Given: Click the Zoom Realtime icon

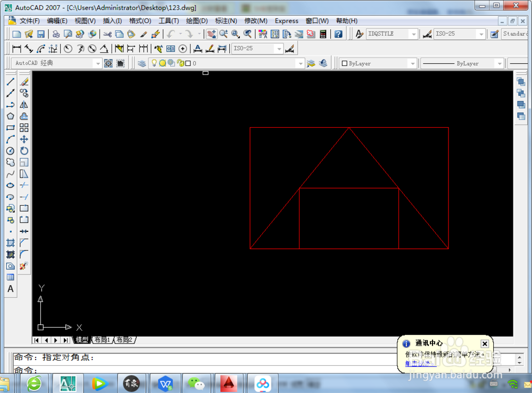Looking at the screenshot, I should click(x=223, y=34).
